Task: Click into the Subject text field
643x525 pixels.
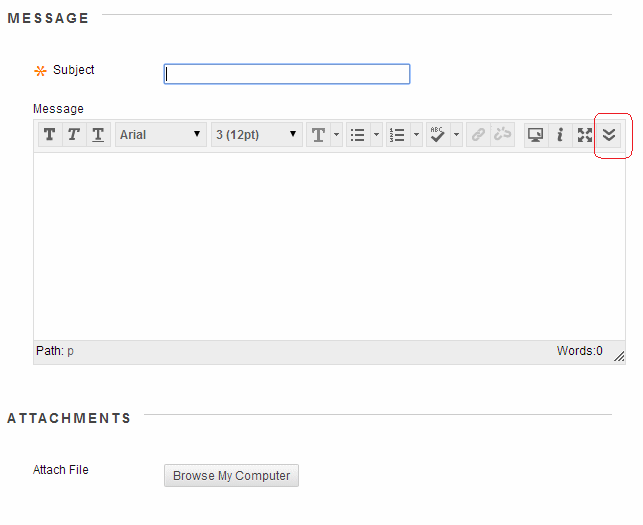Action: pos(287,74)
